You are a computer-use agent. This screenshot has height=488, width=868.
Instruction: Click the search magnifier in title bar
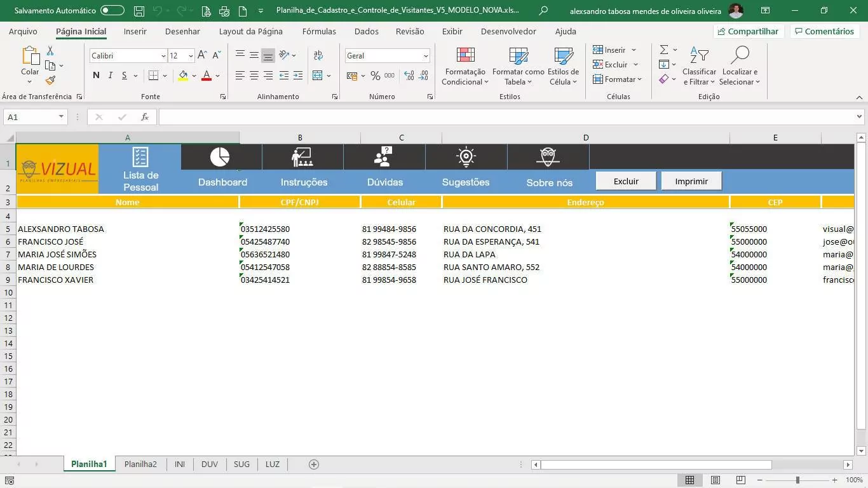[x=543, y=11]
